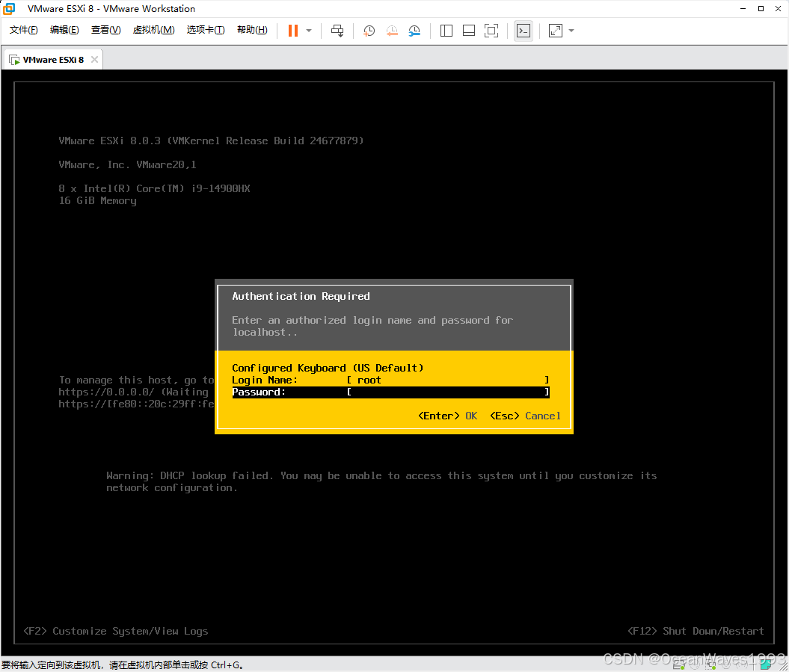Enter full screen mode
Image resolution: width=789 pixels, height=672 pixels.
pos(491,31)
